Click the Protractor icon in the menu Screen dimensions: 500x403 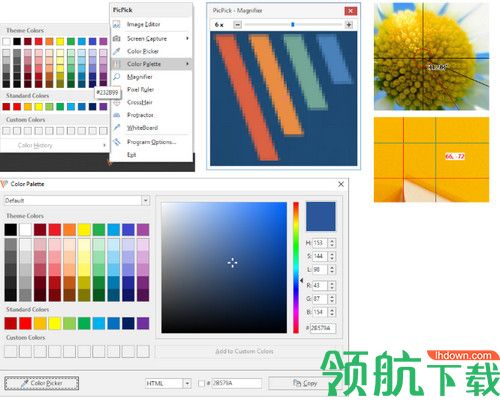(x=116, y=115)
